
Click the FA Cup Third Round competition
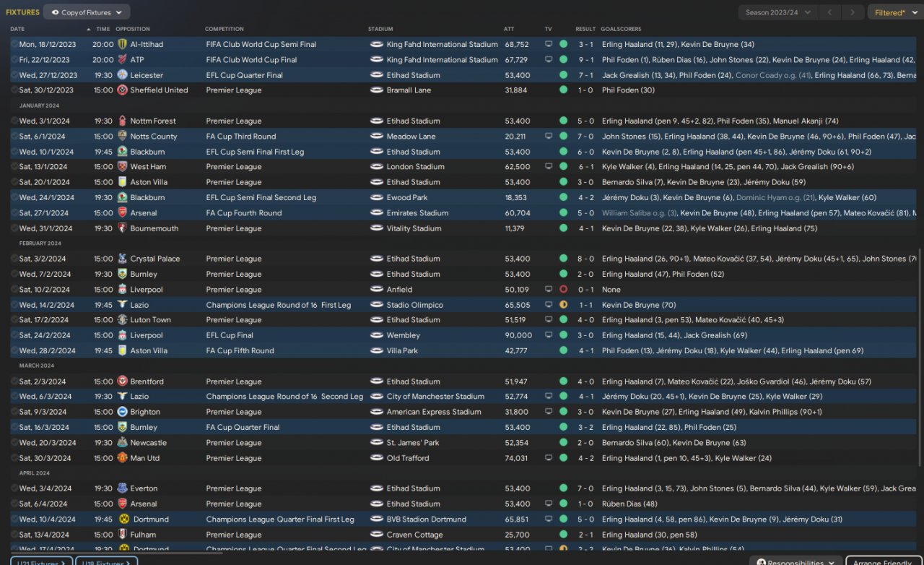pyautogui.click(x=240, y=137)
